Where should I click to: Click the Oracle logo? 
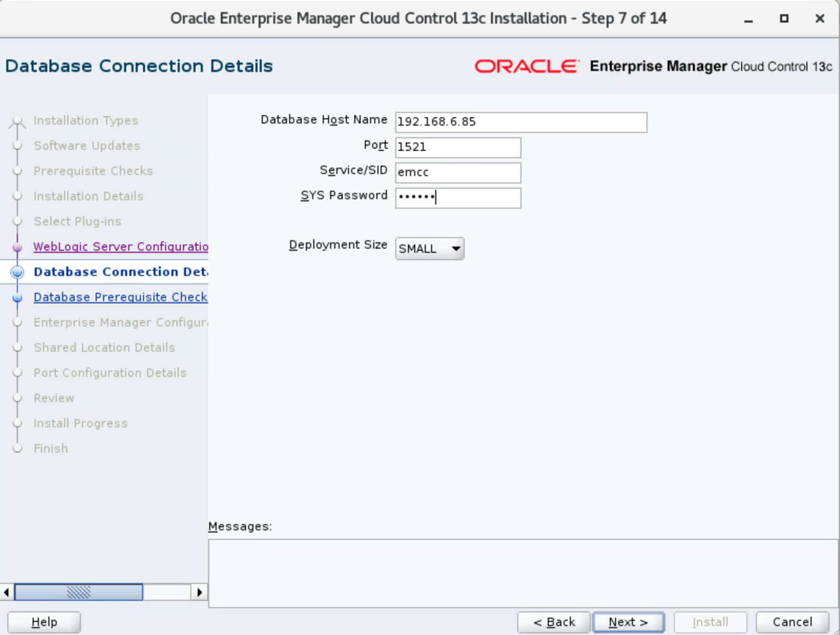pyautogui.click(x=527, y=66)
